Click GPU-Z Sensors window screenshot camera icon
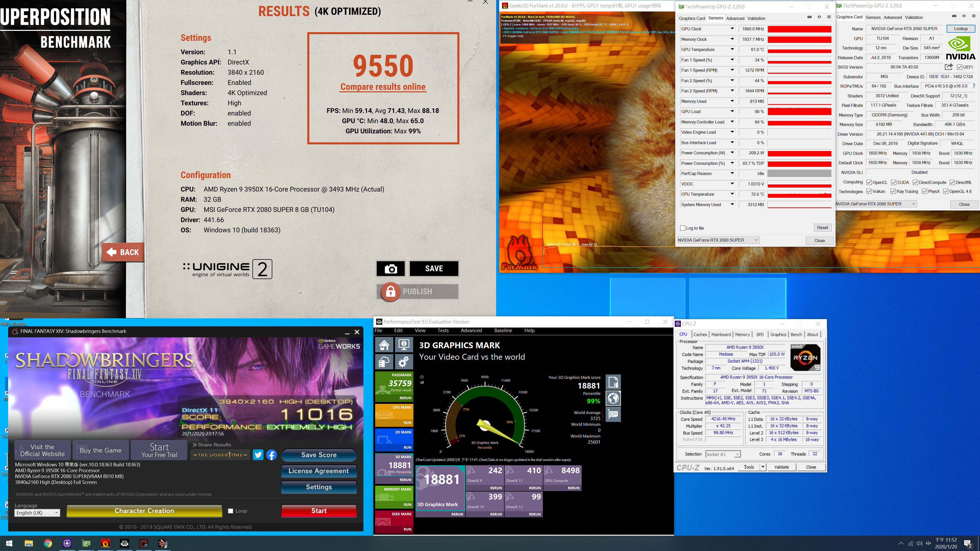 [x=809, y=17]
